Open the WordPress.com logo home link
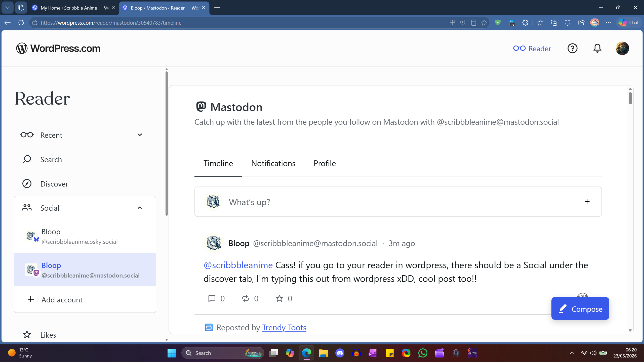Image resolution: width=644 pixels, height=362 pixels. coord(58,48)
